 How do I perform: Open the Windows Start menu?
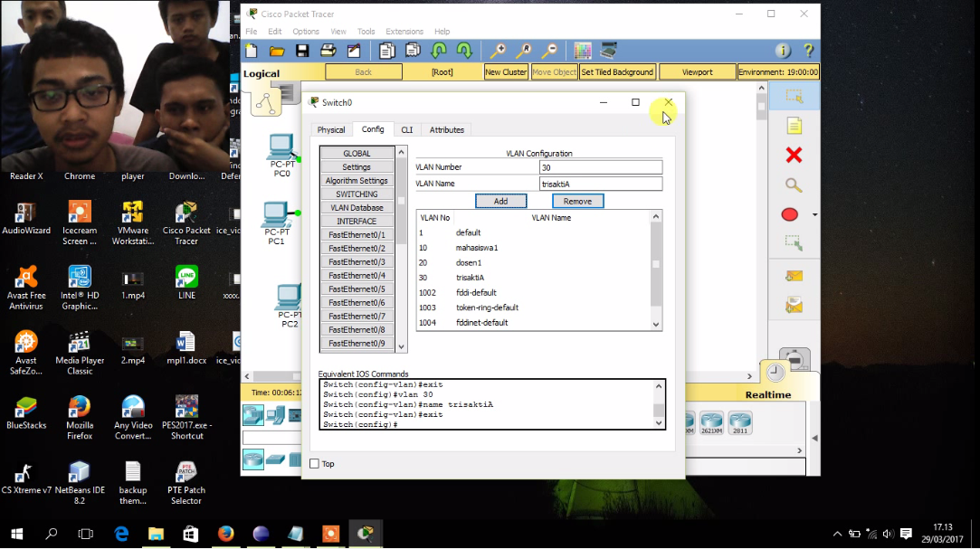tap(17, 534)
